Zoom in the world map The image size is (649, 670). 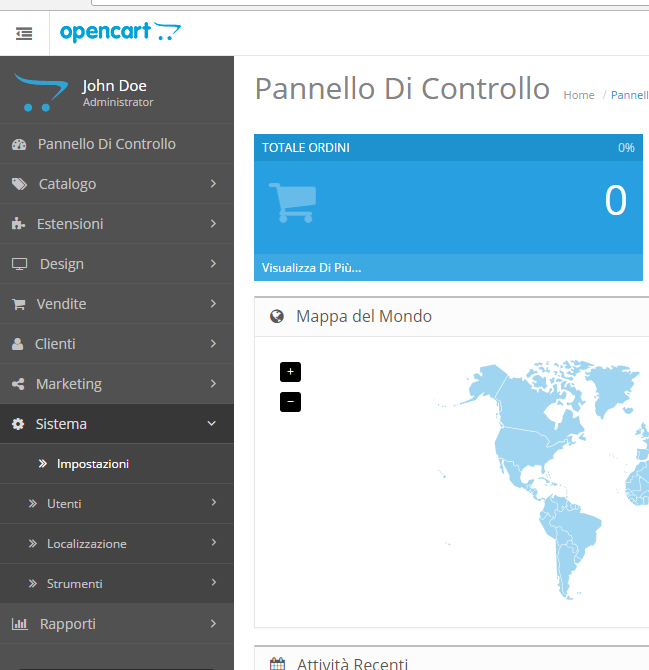point(291,372)
